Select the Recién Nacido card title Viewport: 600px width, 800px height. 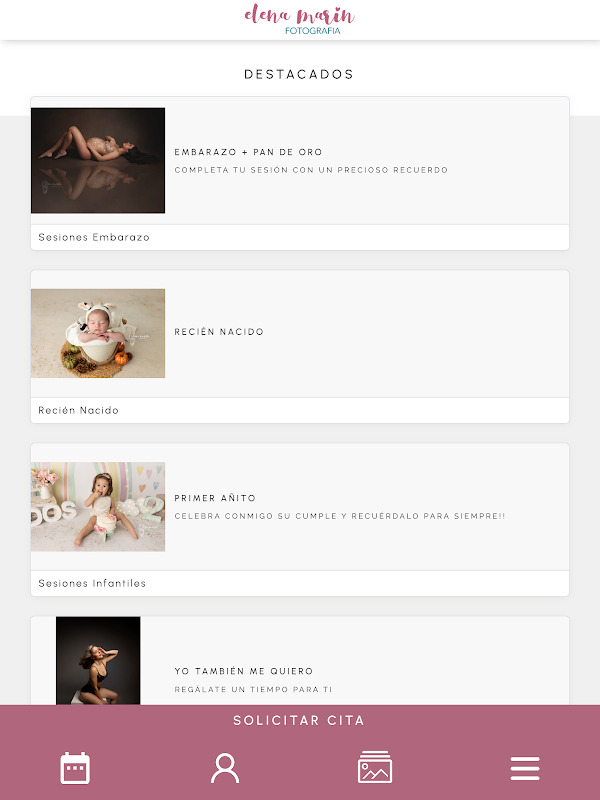[219, 332]
